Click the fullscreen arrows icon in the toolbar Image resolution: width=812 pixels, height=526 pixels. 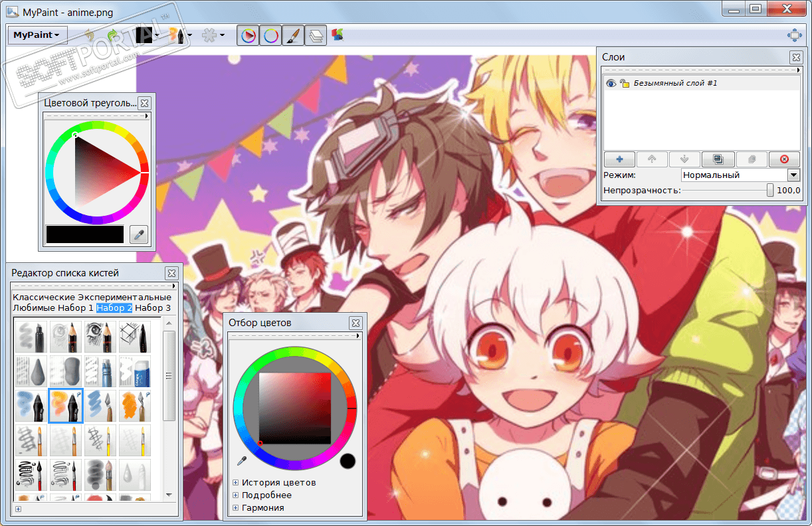coord(794,35)
